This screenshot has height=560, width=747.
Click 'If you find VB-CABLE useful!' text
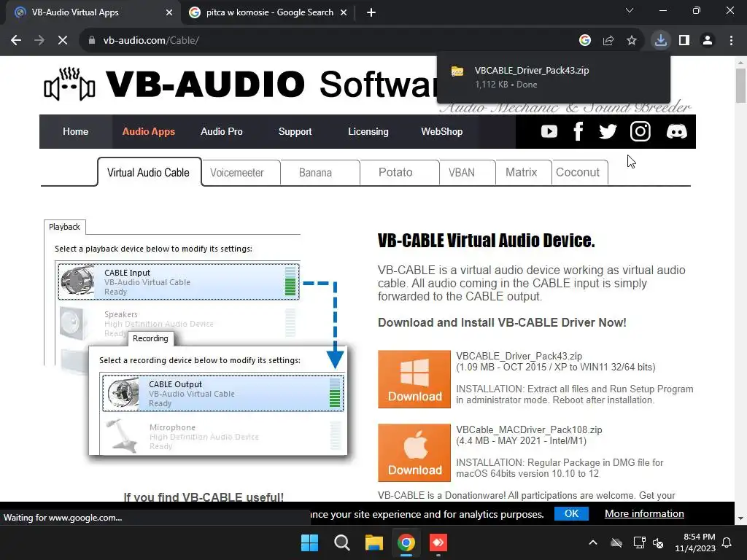tap(204, 497)
